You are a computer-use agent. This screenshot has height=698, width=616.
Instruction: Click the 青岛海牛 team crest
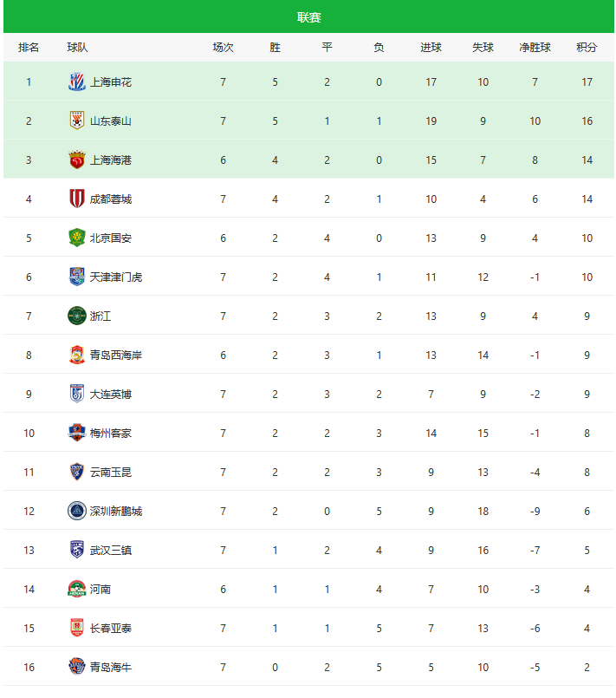[77, 667]
